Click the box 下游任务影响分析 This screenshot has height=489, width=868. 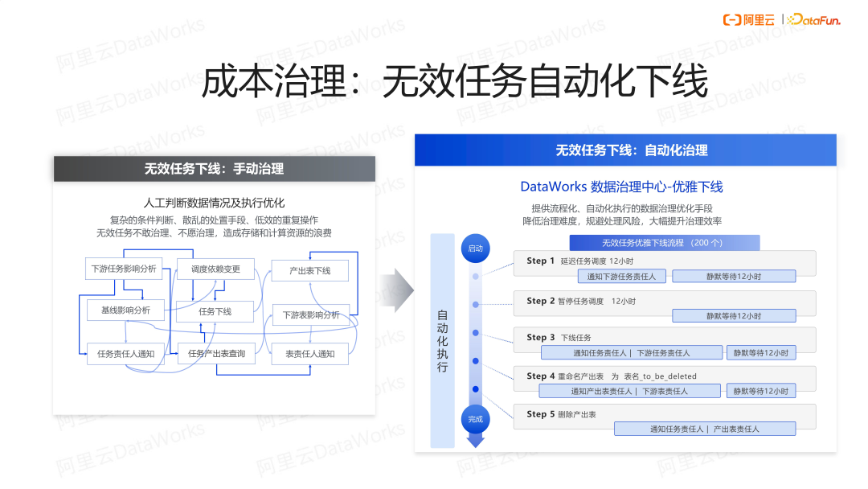pos(124,269)
